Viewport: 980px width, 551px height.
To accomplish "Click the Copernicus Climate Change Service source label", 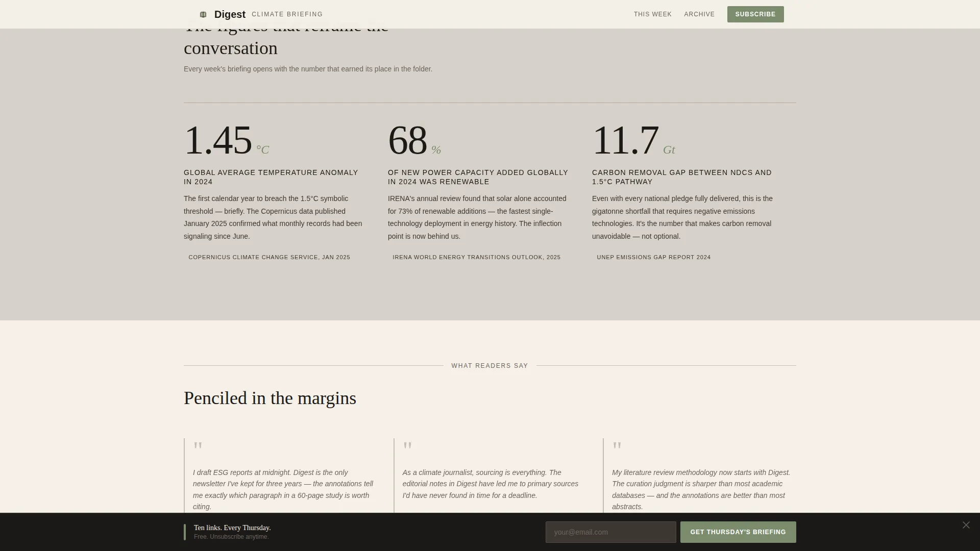I will tap(269, 257).
